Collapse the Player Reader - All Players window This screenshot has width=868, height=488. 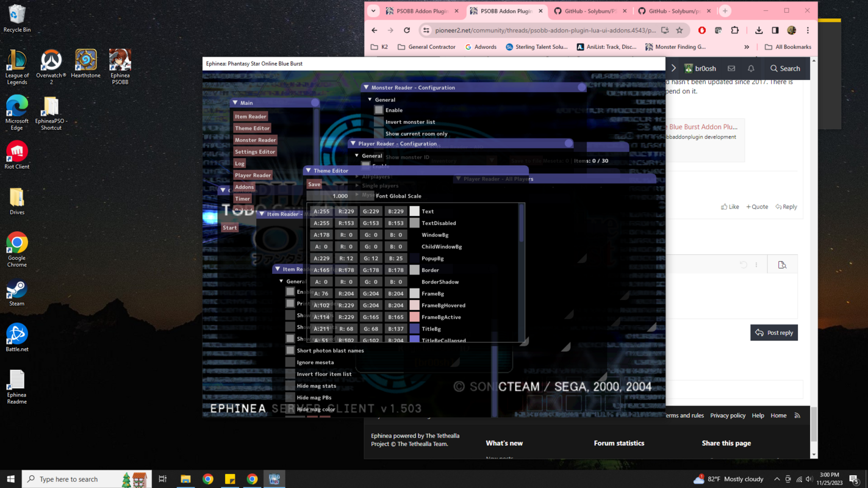coord(458,179)
